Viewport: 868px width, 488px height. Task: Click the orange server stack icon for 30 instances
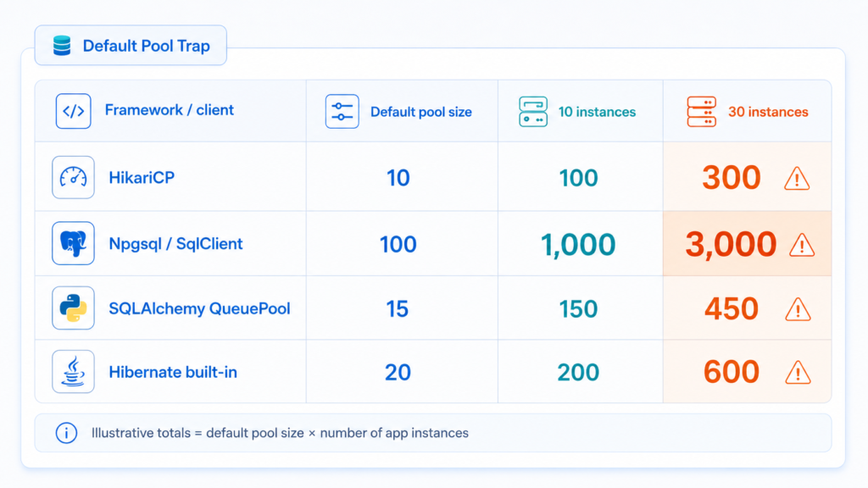point(701,111)
